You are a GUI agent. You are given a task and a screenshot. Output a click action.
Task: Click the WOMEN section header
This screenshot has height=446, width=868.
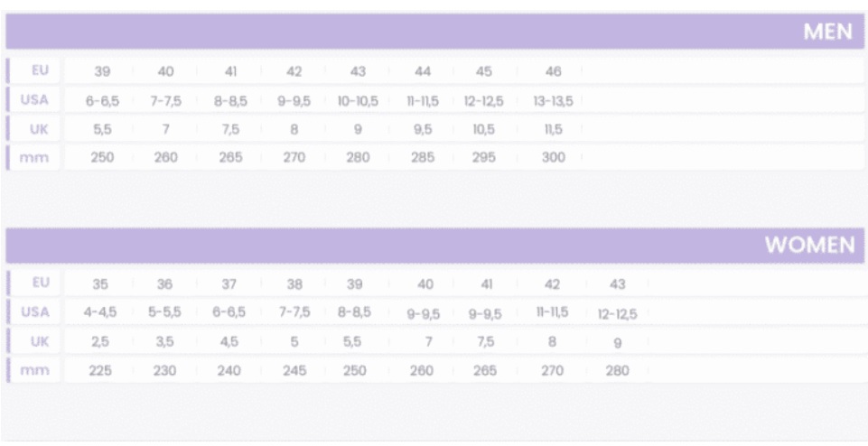[434, 246]
